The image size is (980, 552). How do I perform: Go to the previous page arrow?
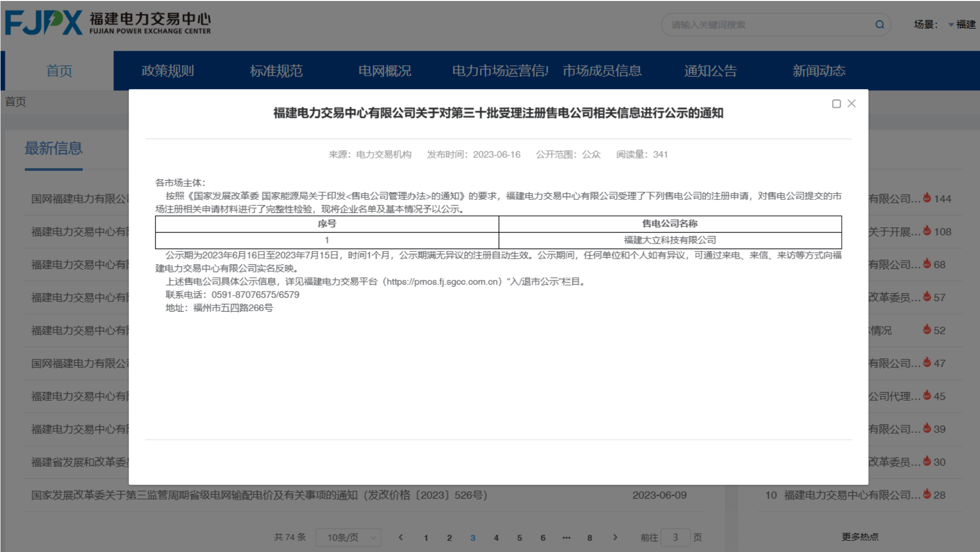point(401,537)
